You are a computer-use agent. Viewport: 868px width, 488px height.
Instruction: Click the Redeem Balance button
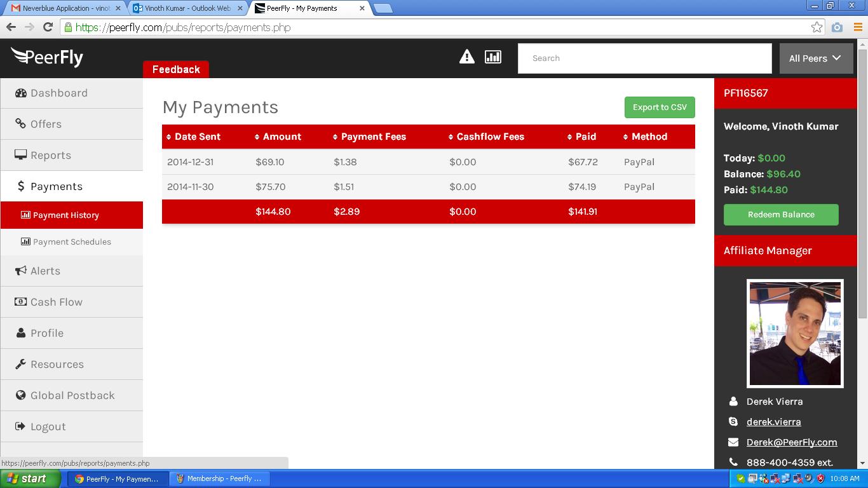(780, 215)
